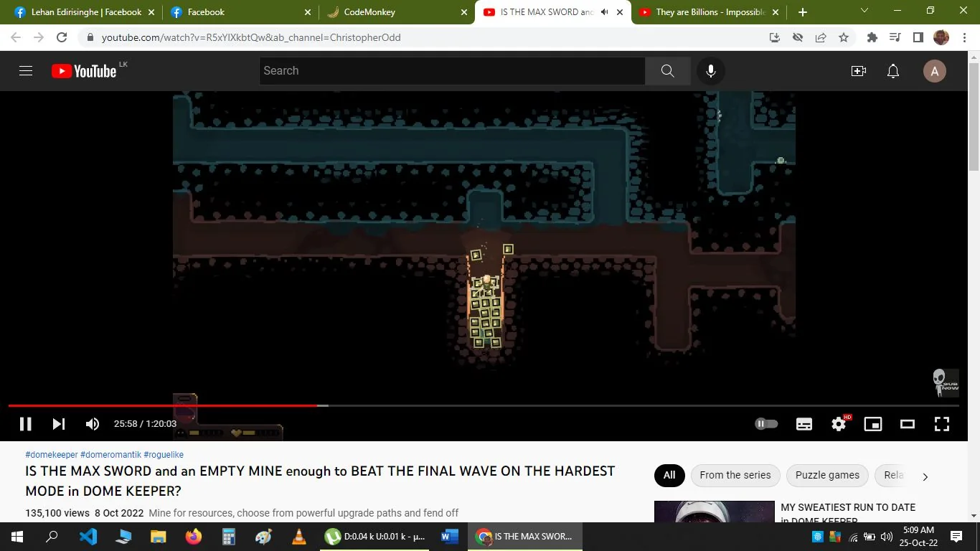Skip to the next video
The image size is (980, 551).
click(x=59, y=424)
